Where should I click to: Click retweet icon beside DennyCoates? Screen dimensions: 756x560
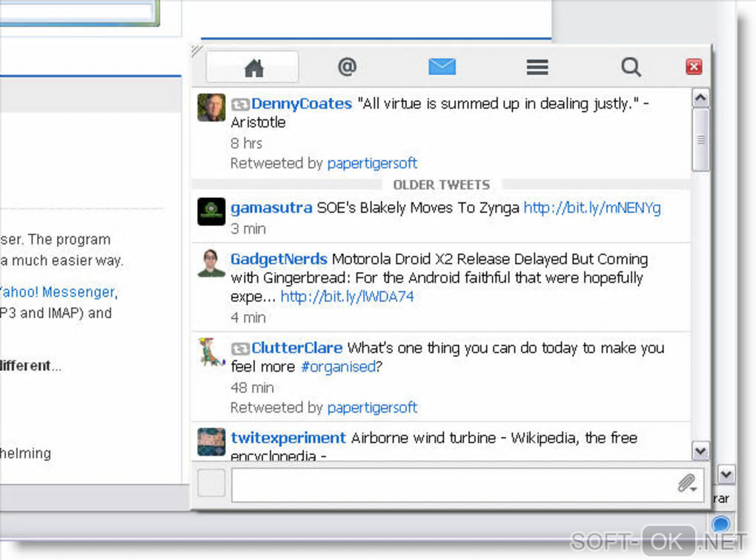tap(239, 104)
